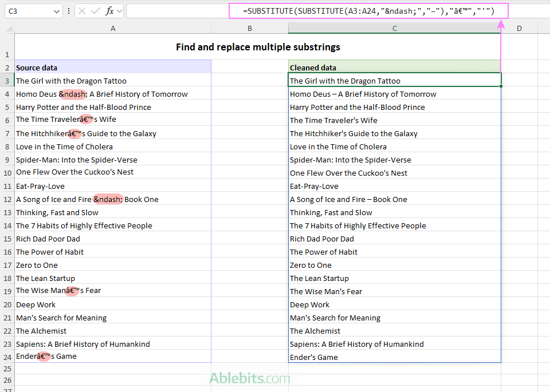Click the 'Source data' header cell
Screen dimensions: 550x392
[x=113, y=66]
